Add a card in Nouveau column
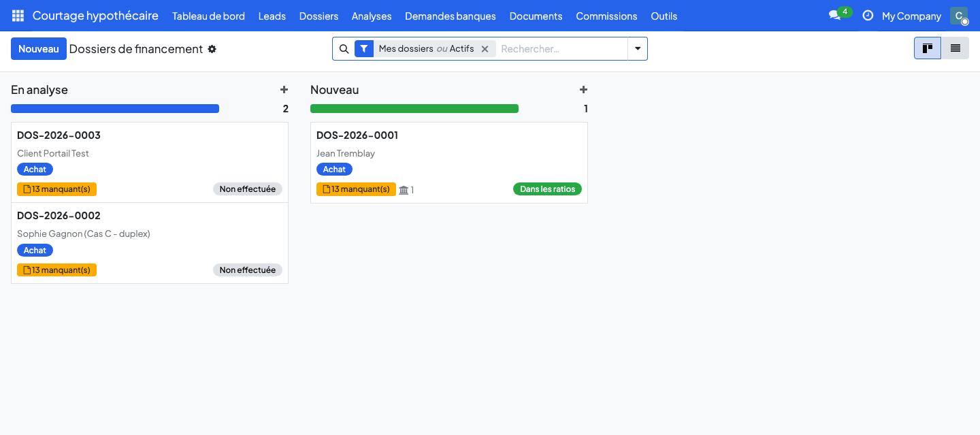Image resolution: width=980 pixels, height=435 pixels. coord(583,89)
